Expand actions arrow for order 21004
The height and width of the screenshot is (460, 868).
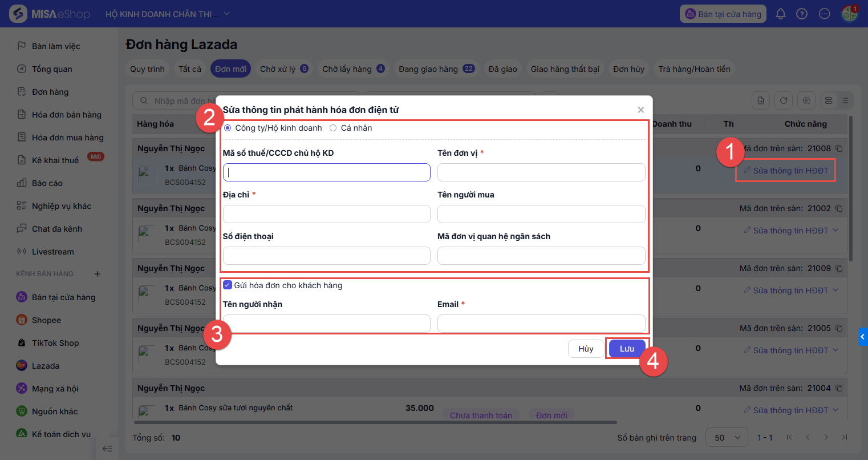tap(835, 410)
